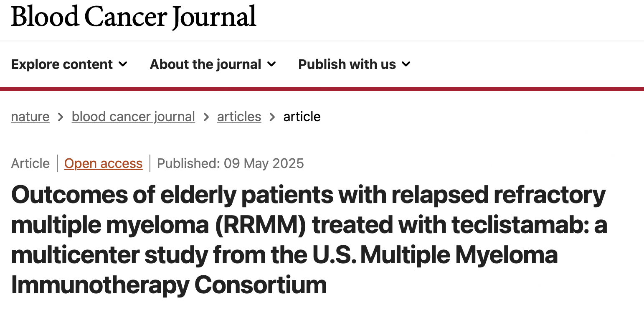The width and height of the screenshot is (644, 310).
Task: Follow the Open access link
Action: tap(103, 163)
